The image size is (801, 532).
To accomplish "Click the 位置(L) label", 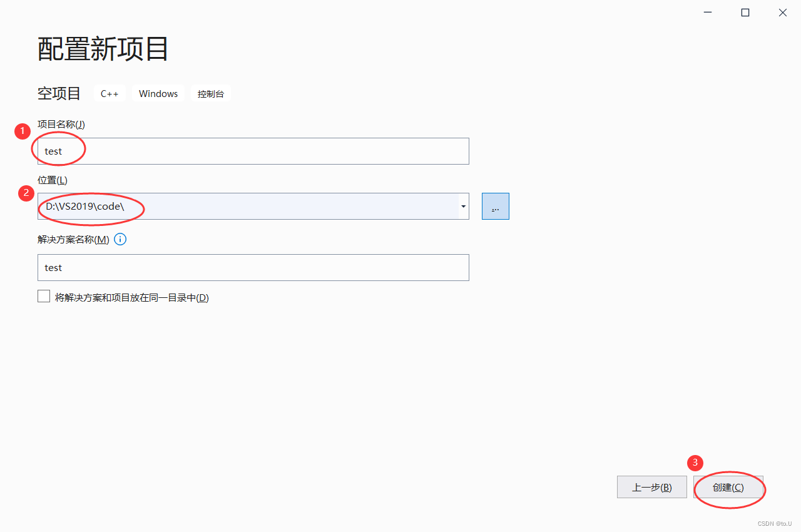I will pos(53,180).
